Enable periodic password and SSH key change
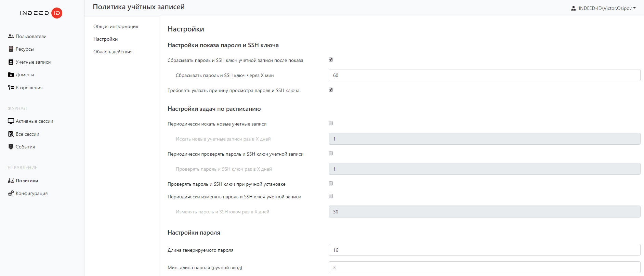 pos(331,196)
